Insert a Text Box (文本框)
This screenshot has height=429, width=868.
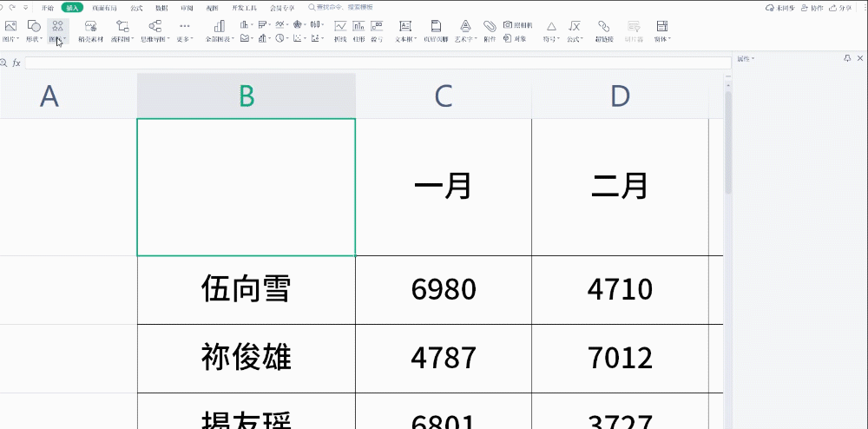click(x=405, y=31)
